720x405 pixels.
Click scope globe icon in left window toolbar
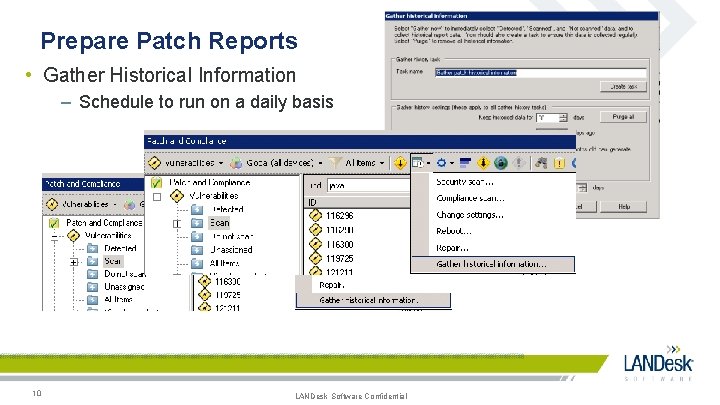coord(129,204)
